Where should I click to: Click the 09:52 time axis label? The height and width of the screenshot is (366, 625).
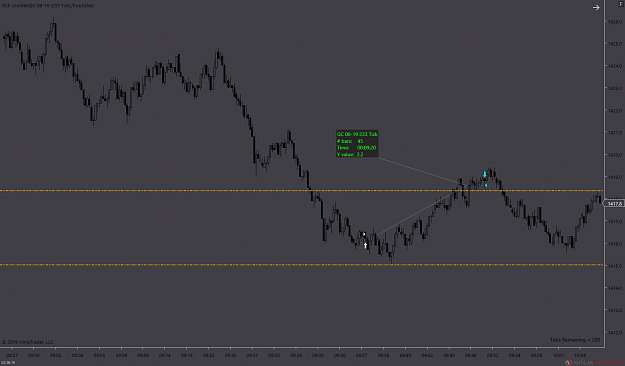pyautogui.click(x=492, y=355)
